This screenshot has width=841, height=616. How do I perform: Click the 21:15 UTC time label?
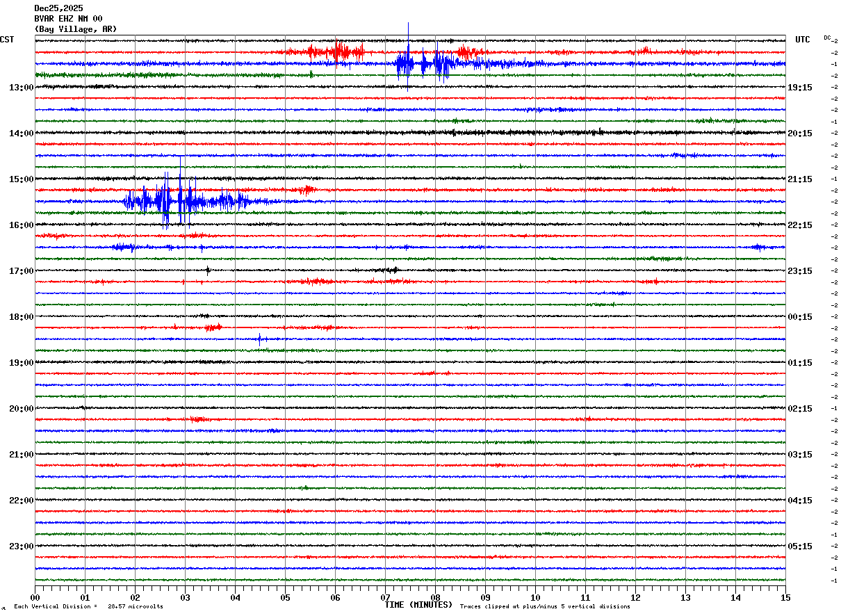[x=800, y=179]
